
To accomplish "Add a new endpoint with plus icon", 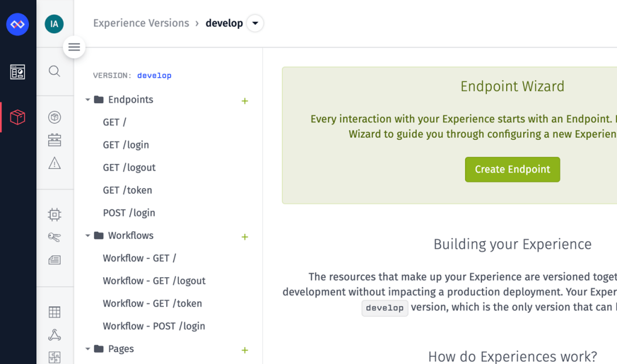I will [x=245, y=101].
